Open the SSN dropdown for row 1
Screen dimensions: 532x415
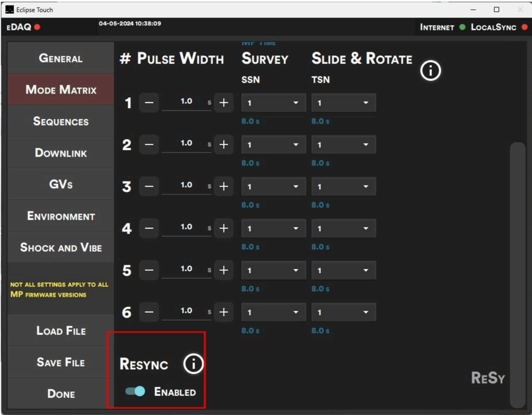pyautogui.click(x=273, y=103)
